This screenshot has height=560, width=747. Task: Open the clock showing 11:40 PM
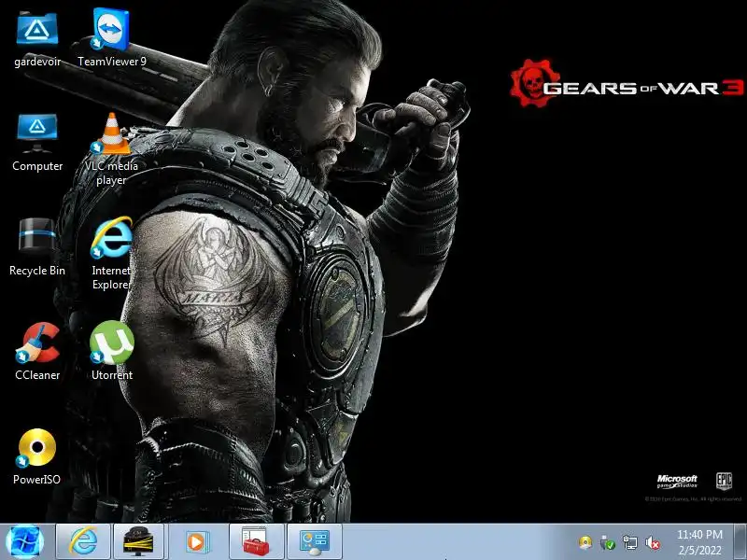point(699,542)
